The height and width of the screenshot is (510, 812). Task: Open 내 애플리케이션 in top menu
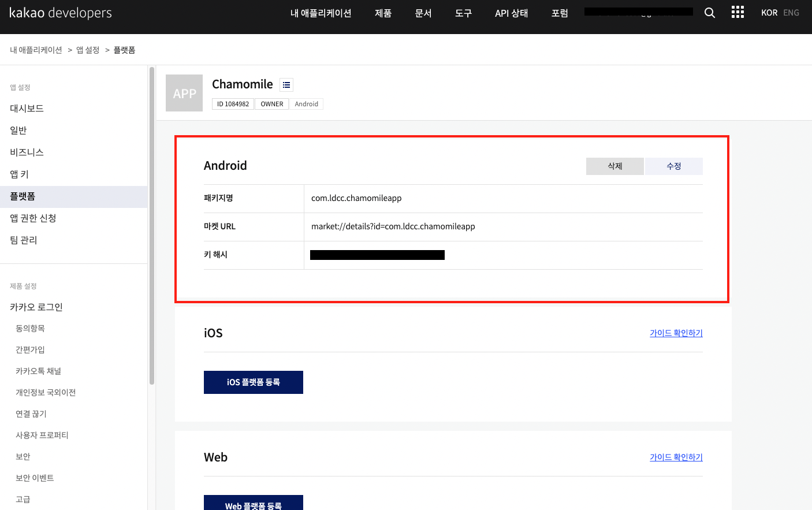pos(321,13)
